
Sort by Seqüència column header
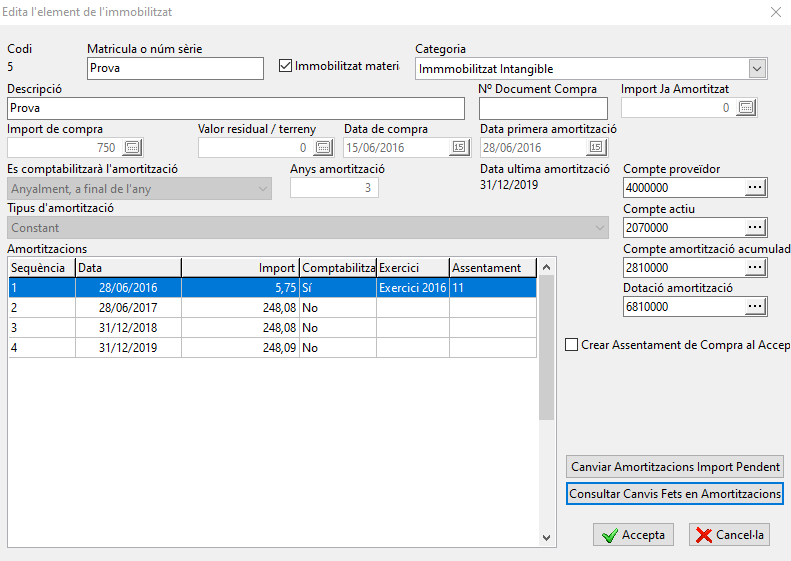click(x=42, y=268)
